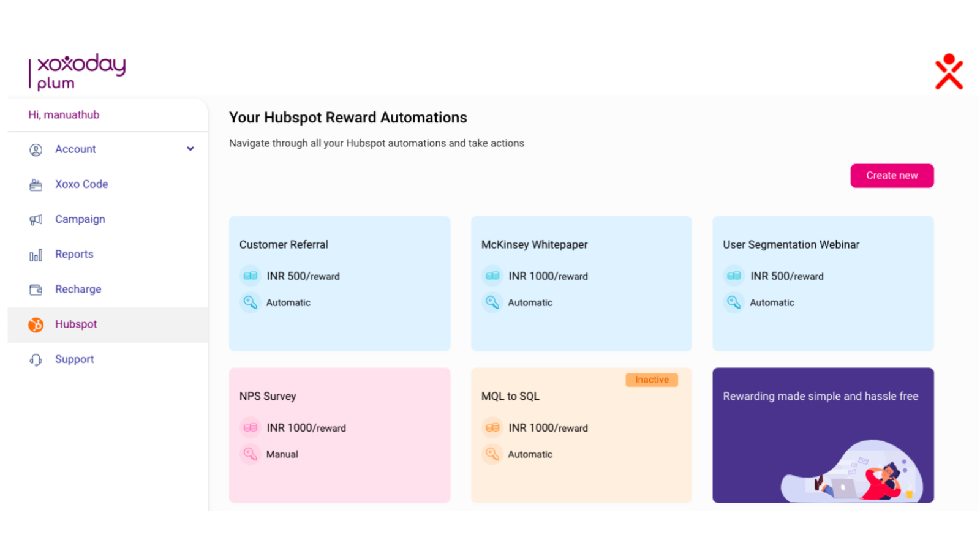Open the Customer Referral automation card
This screenshot has width=980, height=551.
coord(339,283)
